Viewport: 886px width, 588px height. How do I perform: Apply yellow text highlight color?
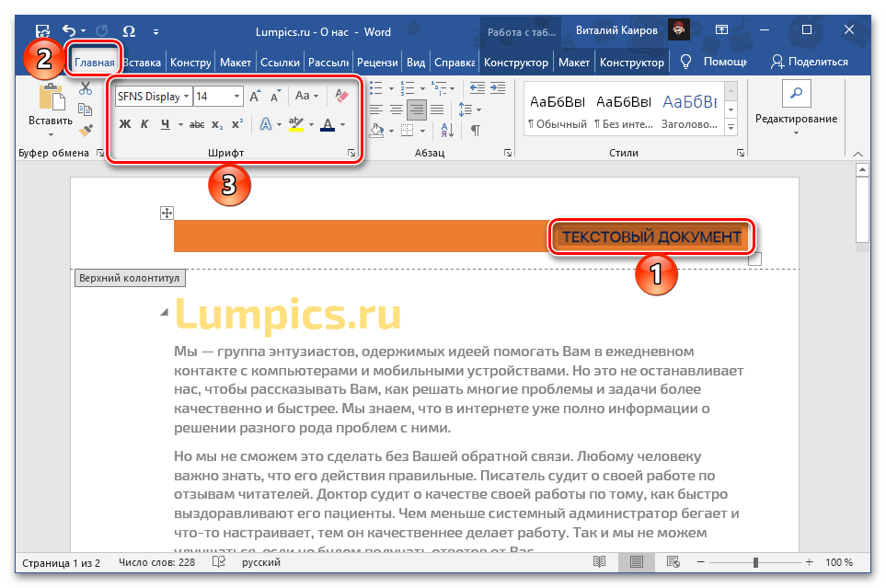296,124
